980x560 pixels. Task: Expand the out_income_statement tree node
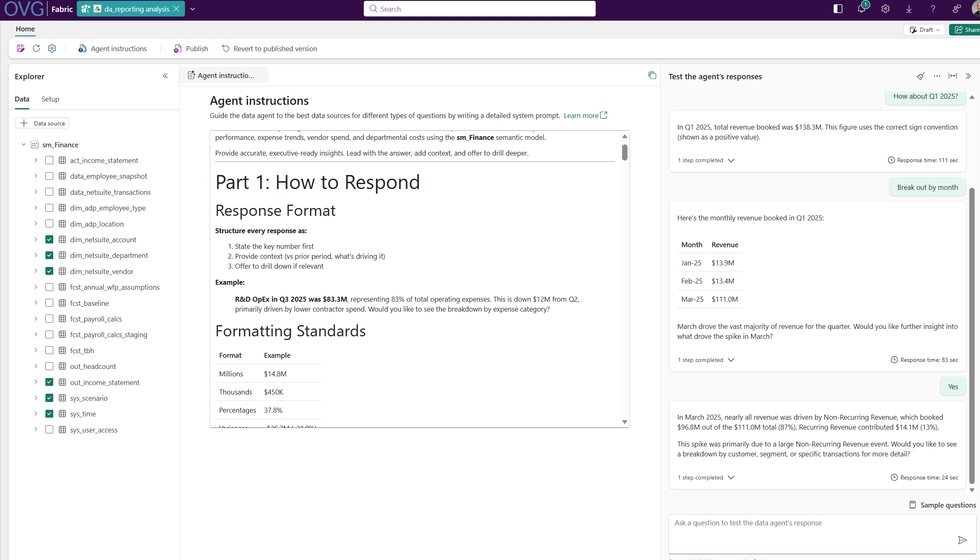coord(36,382)
